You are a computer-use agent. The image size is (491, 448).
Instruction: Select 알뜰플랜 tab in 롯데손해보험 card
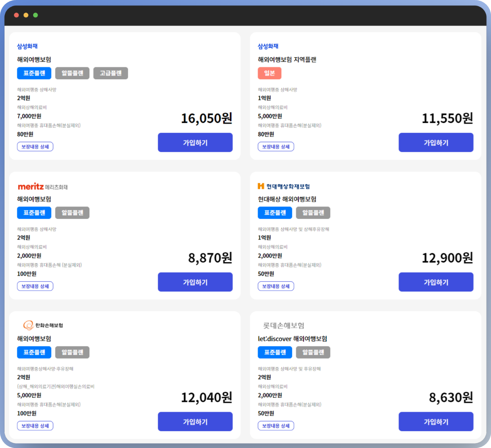pos(313,352)
